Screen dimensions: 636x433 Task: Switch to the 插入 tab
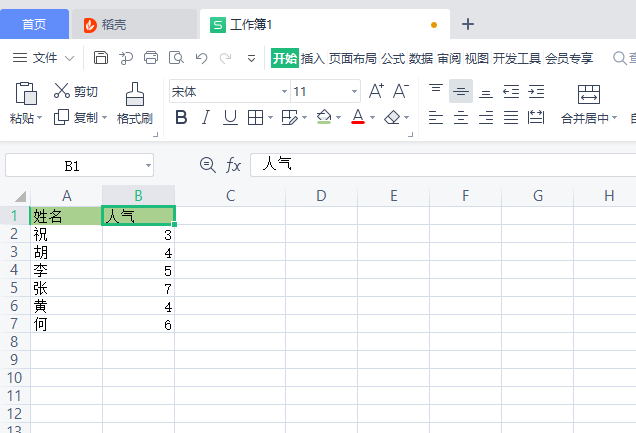coord(312,58)
